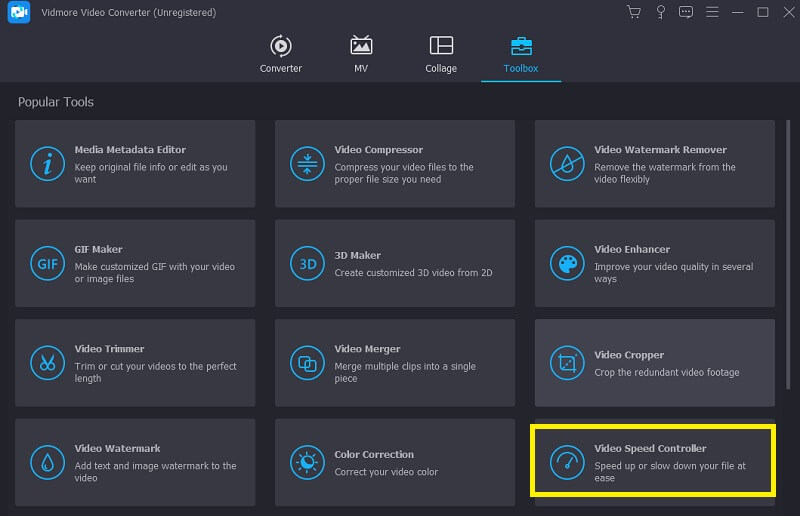This screenshot has height=516, width=800.
Task: Select the Video Watermark Remover icon
Action: coord(567,164)
